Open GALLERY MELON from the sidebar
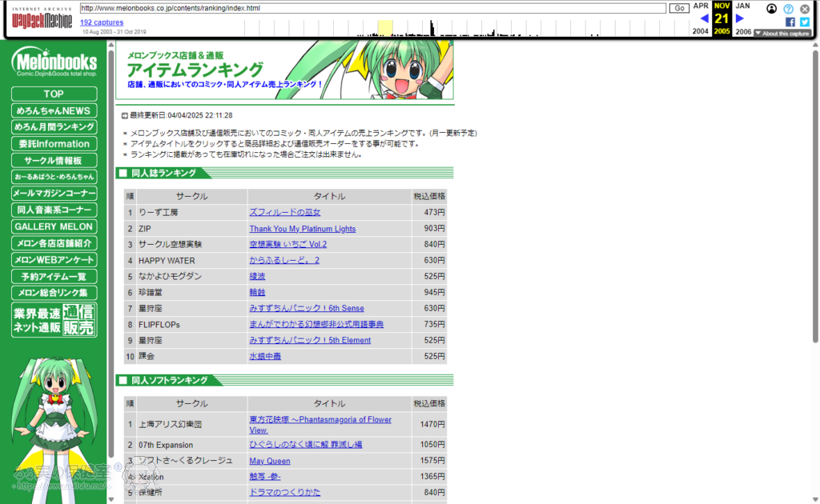This screenshot has height=504, width=820. click(x=54, y=226)
